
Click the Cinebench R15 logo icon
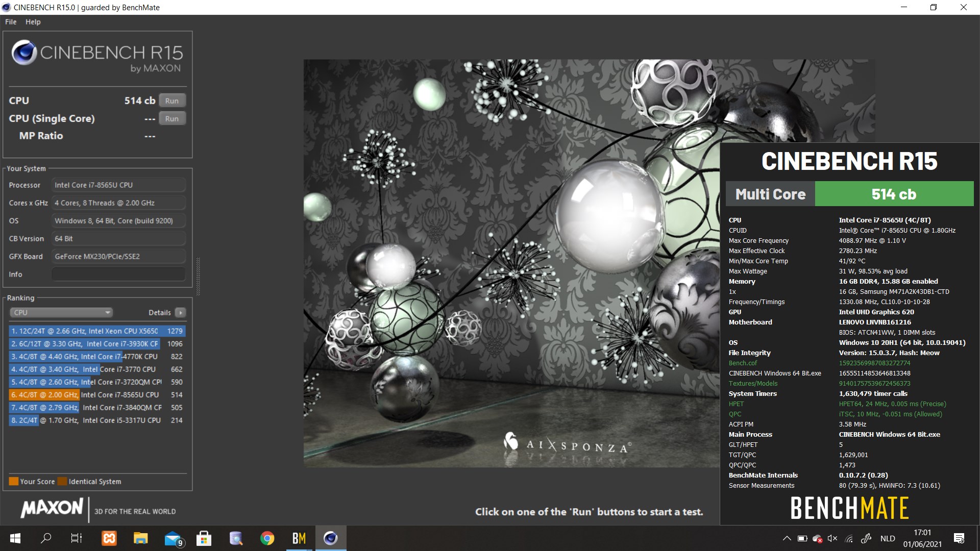point(24,53)
